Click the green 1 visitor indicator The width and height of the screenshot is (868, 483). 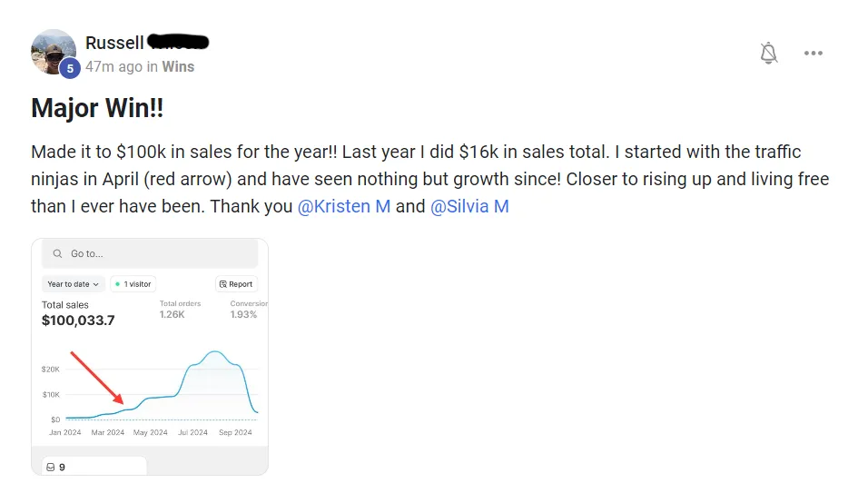pyautogui.click(x=133, y=284)
